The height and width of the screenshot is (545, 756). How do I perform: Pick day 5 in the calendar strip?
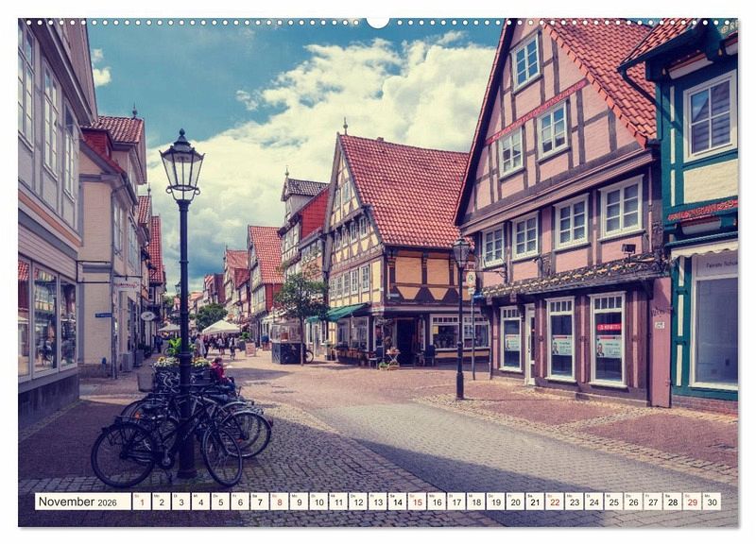[x=220, y=502]
